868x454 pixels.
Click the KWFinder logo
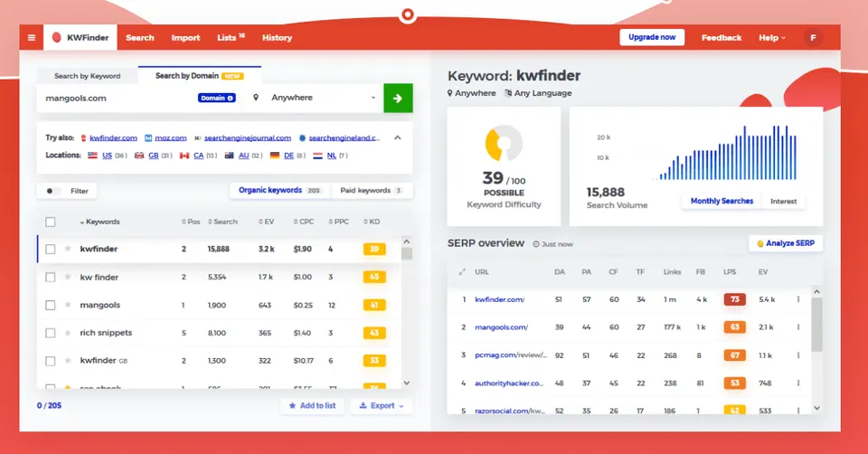tap(80, 38)
